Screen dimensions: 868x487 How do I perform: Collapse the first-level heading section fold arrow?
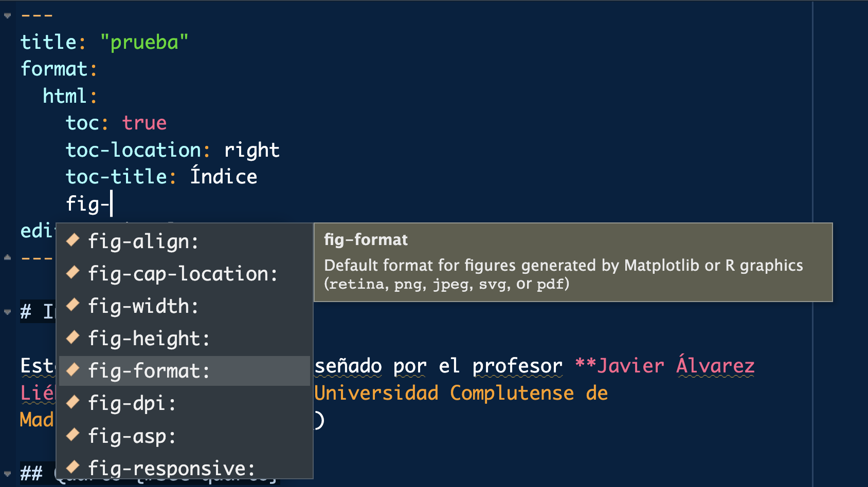7,312
